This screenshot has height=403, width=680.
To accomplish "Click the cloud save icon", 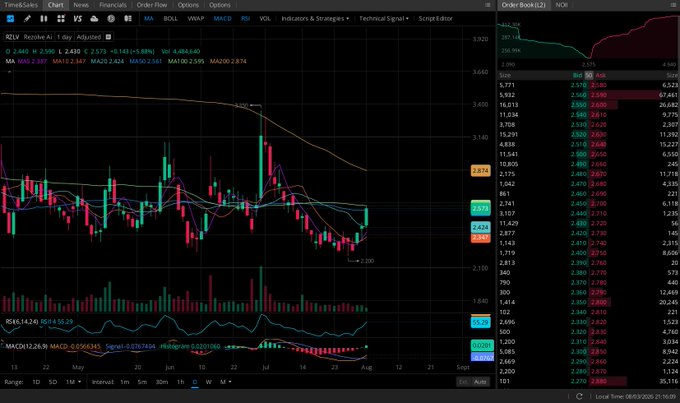I will (94, 18).
